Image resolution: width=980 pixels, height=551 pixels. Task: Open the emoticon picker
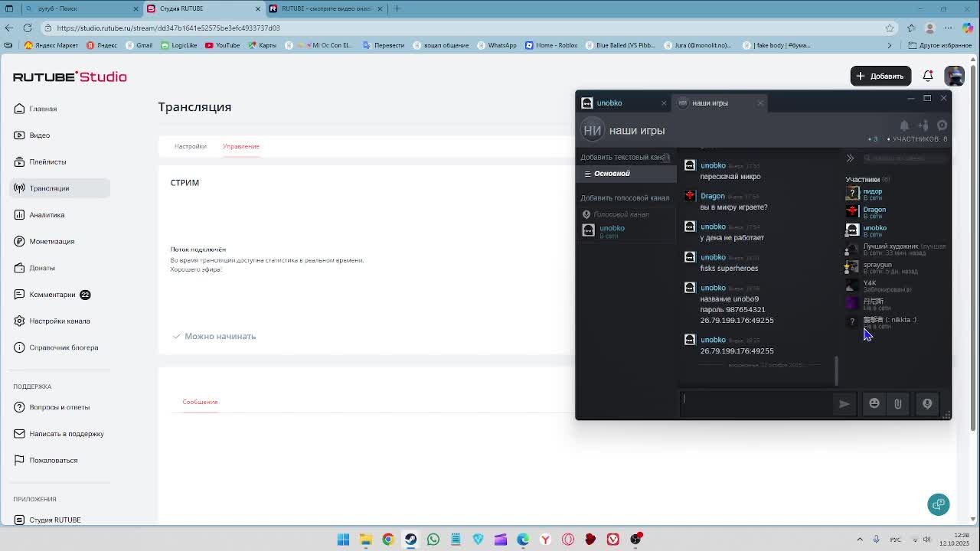tap(874, 404)
